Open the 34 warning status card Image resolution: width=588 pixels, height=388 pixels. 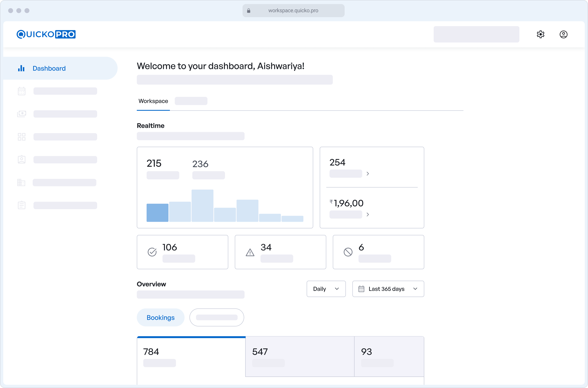click(x=280, y=252)
